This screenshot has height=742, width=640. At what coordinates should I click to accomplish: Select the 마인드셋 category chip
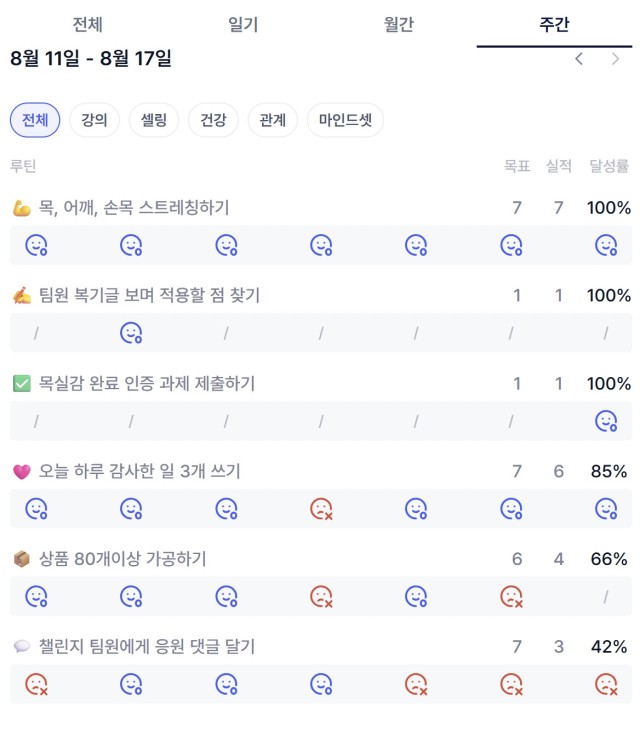pyautogui.click(x=345, y=120)
